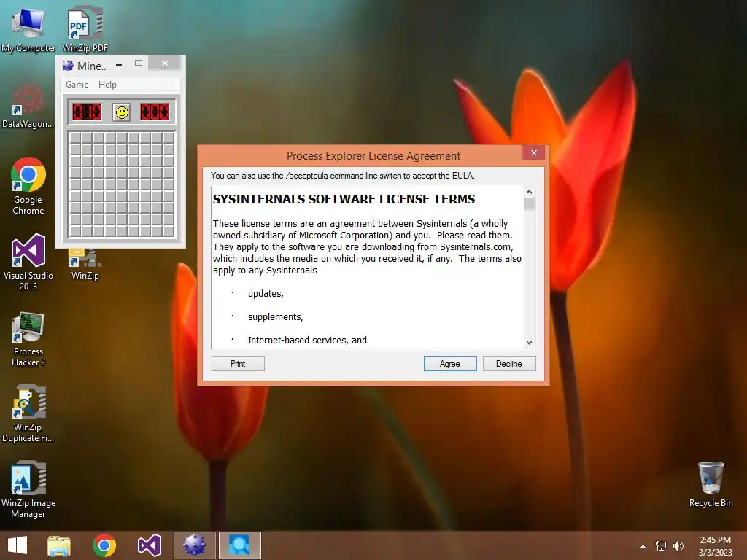Click the license text scroll-down arrow
Image resolution: width=747 pixels, height=560 pixels.
pyautogui.click(x=529, y=343)
